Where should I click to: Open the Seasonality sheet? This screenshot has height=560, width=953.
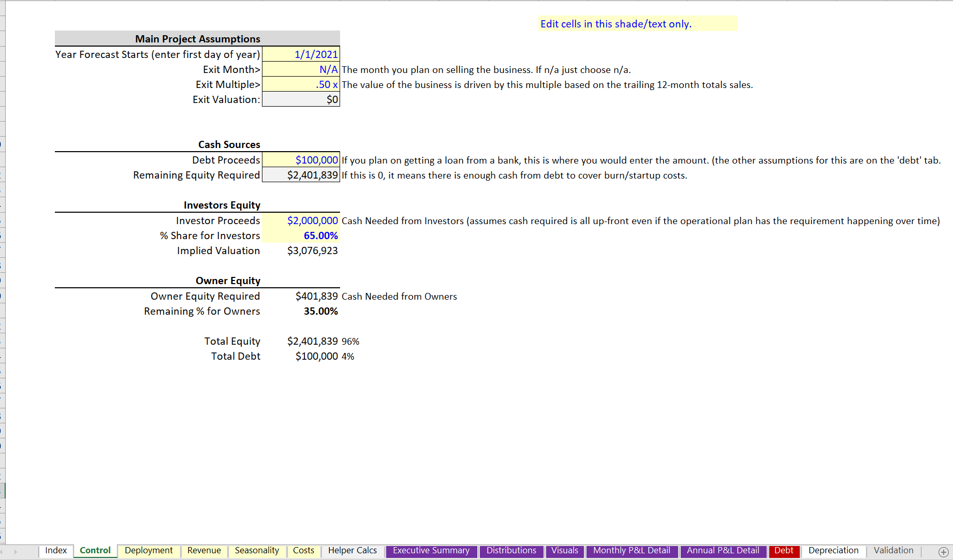[x=257, y=551]
